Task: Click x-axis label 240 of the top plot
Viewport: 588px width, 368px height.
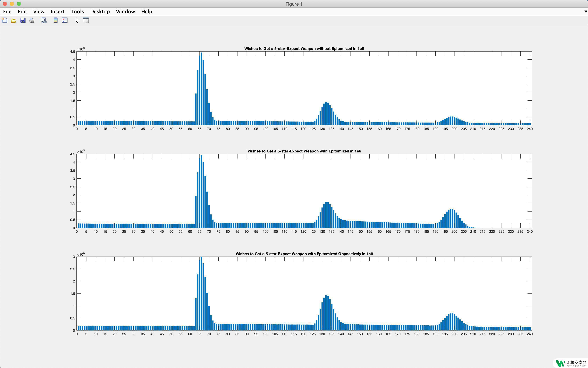Action: click(530, 129)
